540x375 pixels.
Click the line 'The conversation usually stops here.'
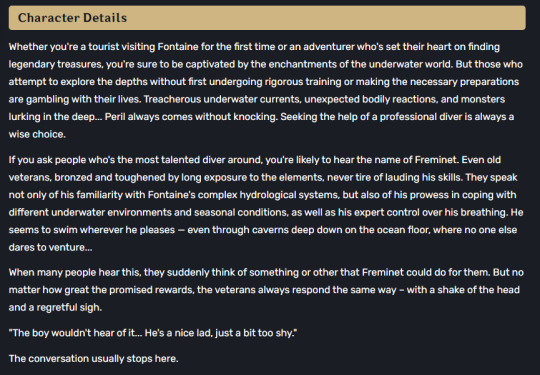(93, 358)
